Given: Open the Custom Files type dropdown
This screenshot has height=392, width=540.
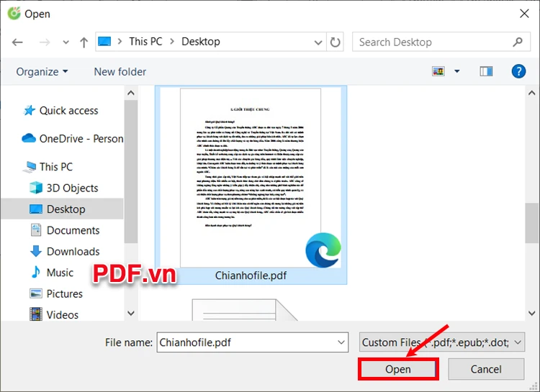Looking at the screenshot, I should [x=442, y=342].
